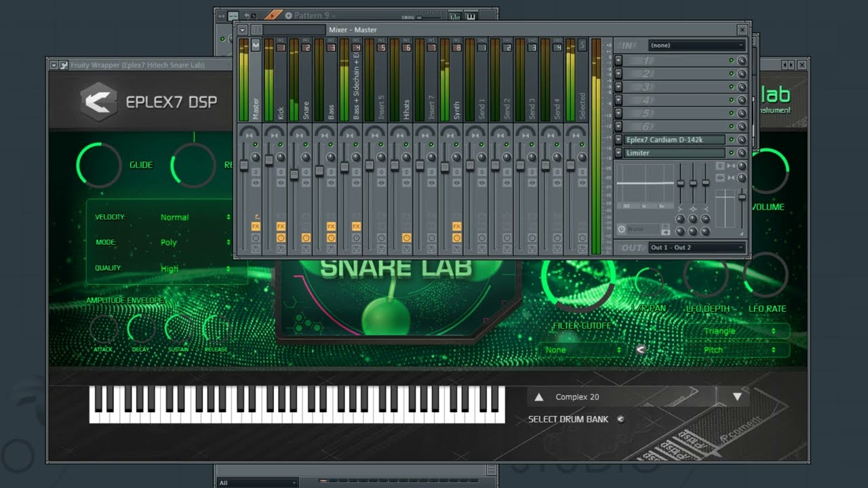868x488 pixels.
Task: Select the Send 4 mixer track
Action: 557,109
